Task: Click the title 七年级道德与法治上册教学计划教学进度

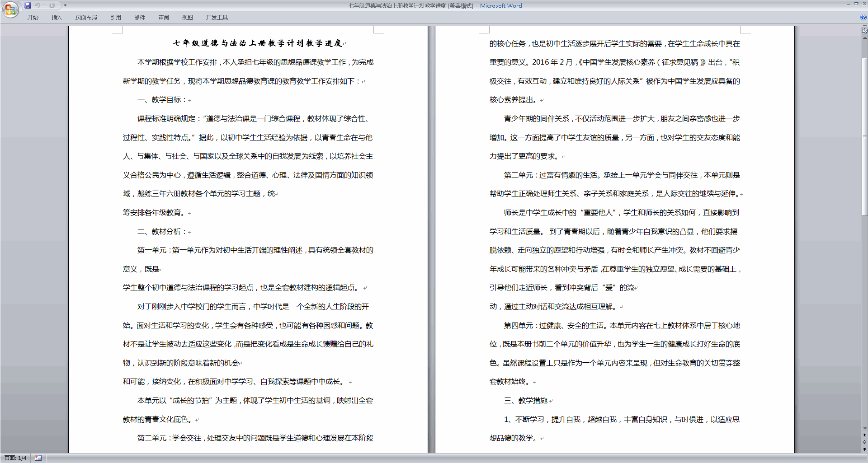Action: point(258,43)
